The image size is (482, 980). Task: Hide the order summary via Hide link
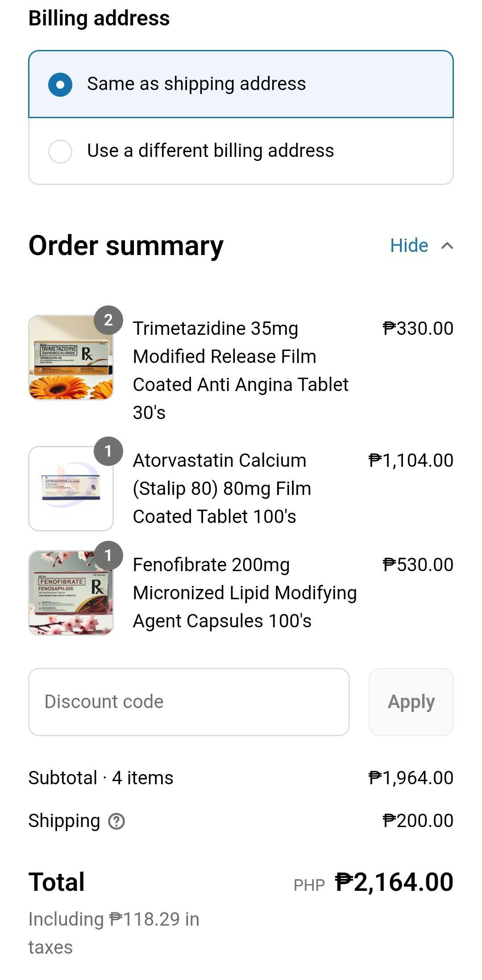click(409, 246)
